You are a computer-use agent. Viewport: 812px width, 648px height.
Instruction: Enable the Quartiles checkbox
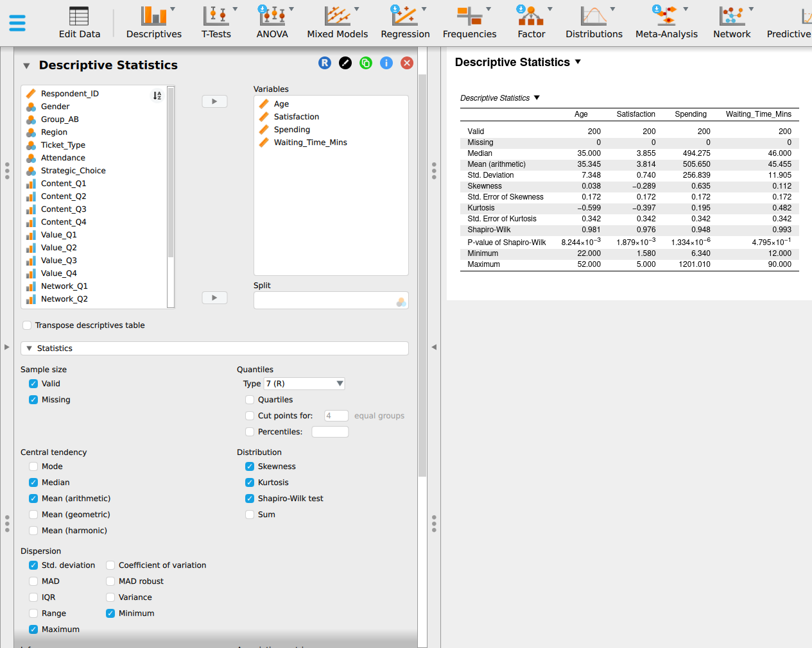250,400
